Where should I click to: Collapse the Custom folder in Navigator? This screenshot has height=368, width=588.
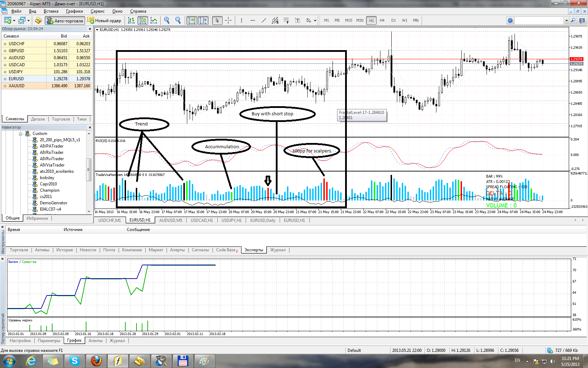coord(21,134)
